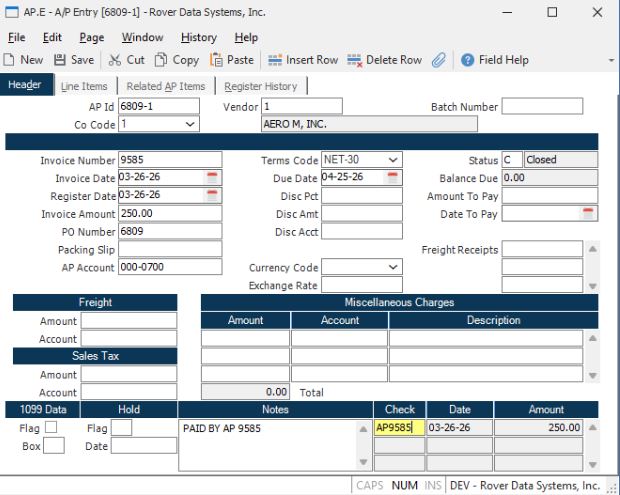Toggle the 1099 Data Flag checkbox
Screen dimensions: 620x495
click(x=51, y=428)
